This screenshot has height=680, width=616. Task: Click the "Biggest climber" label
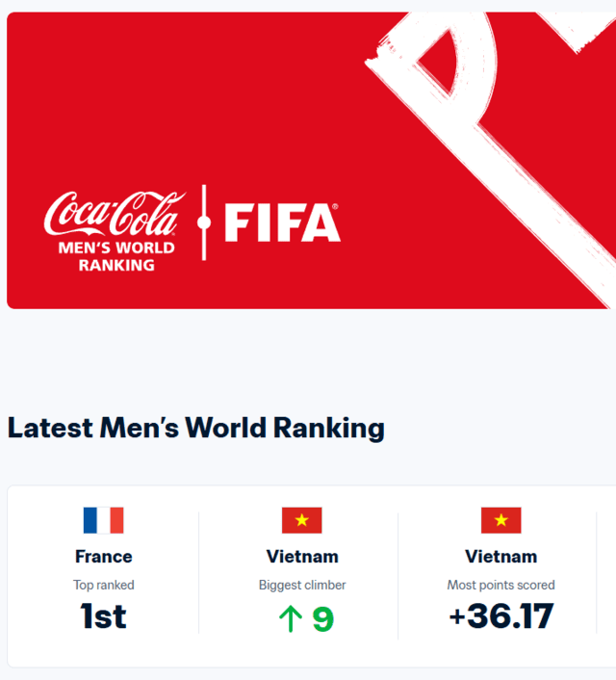pos(302,585)
